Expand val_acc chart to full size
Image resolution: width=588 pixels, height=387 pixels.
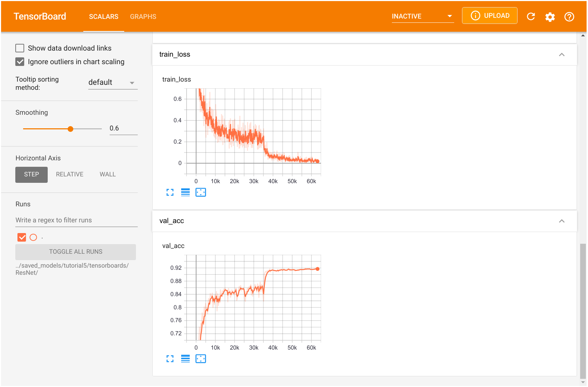click(x=170, y=359)
